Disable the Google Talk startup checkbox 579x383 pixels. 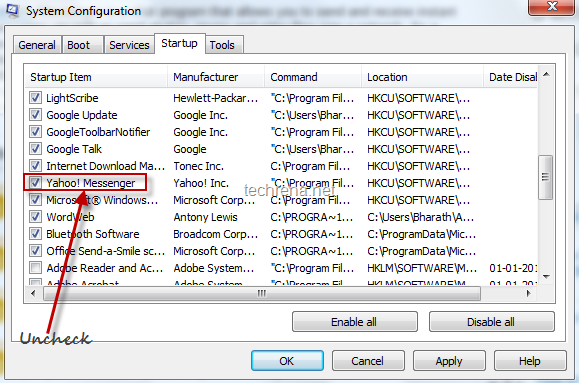coord(35,149)
